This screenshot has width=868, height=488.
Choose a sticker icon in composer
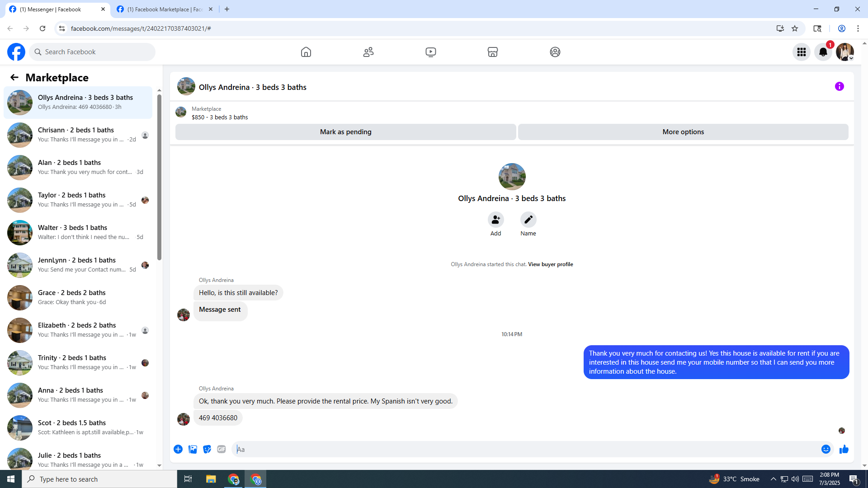coord(207,449)
